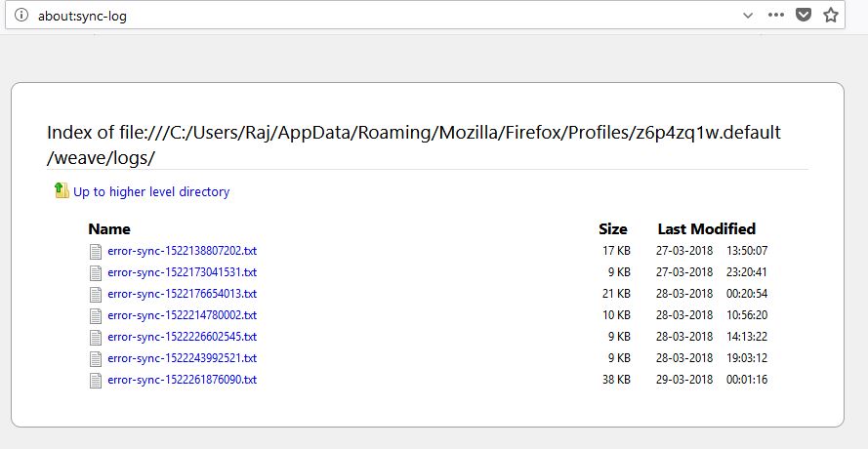
Task: Click the up-folder icon beside higher level directory
Action: coord(62,190)
